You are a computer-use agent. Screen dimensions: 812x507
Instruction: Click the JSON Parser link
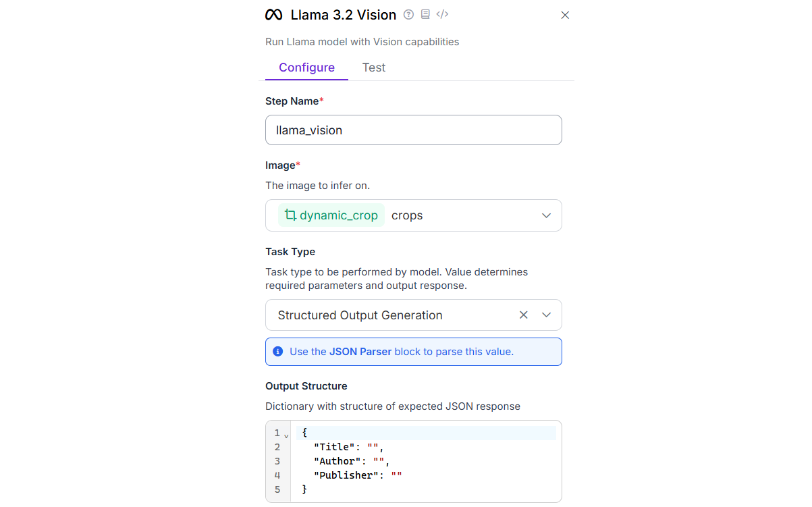[360, 352]
